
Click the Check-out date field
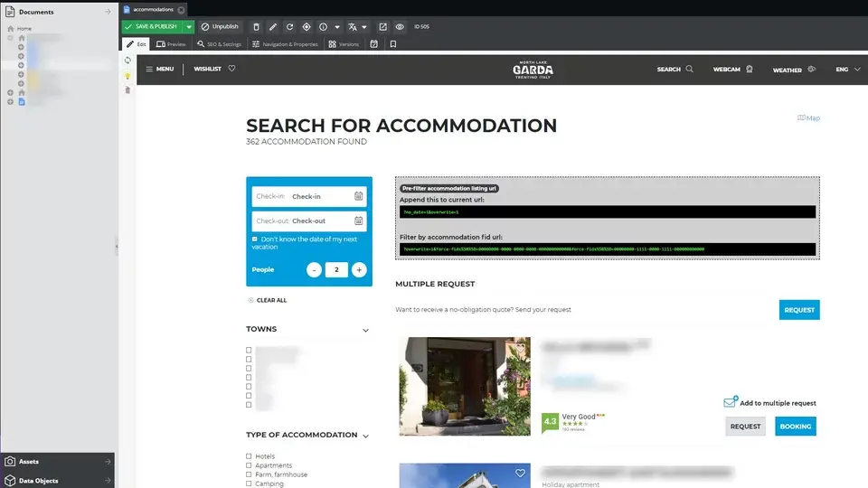[x=309, y=221]
